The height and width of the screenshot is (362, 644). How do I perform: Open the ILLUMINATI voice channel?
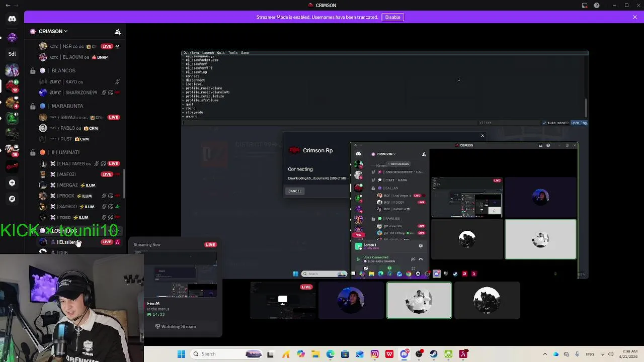point(65,152)
